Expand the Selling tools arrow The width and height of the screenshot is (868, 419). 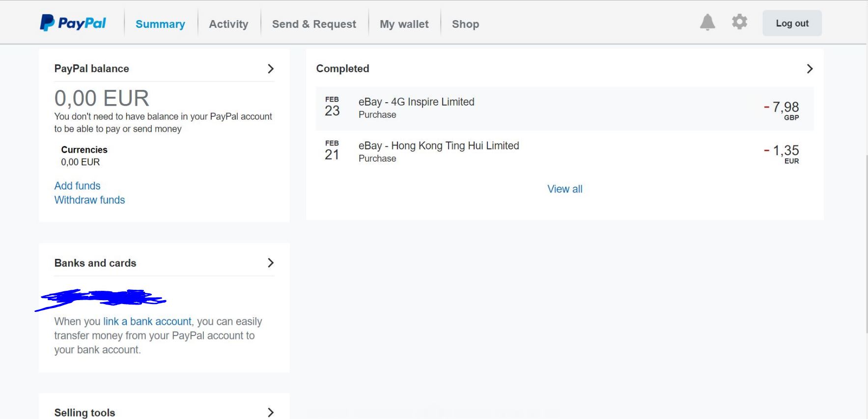click(x=270, y=413)
